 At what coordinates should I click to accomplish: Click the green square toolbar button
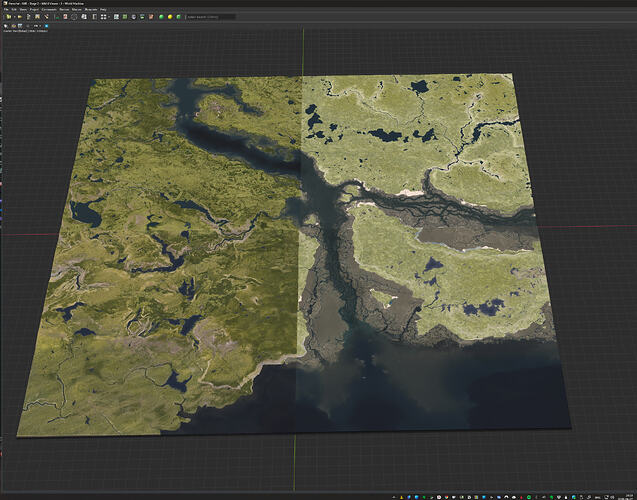tap(178, 17)
